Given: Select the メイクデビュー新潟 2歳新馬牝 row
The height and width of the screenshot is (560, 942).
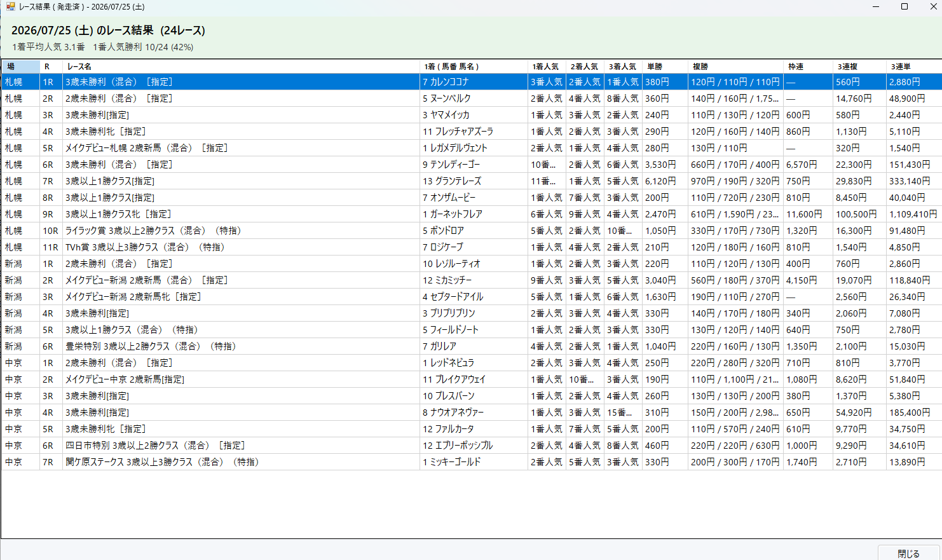Looking at the screenshot, I should pyautogui.click(x=471, y=297).
